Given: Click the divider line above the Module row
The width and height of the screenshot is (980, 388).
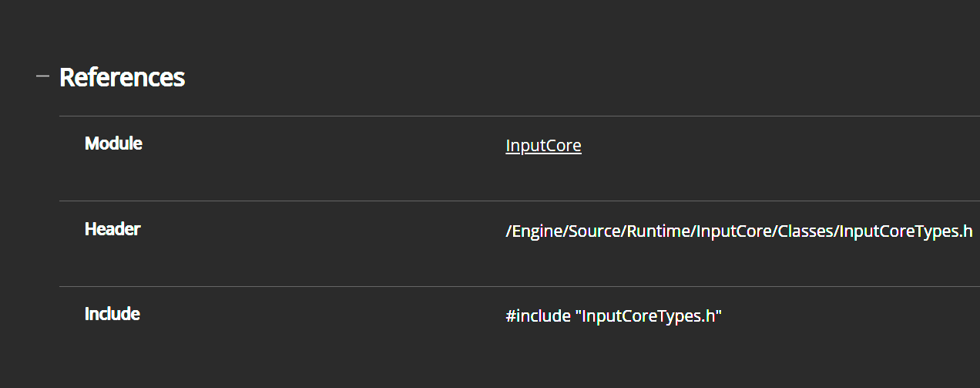Looking at the screenshot, I should (x=462, y=116).
